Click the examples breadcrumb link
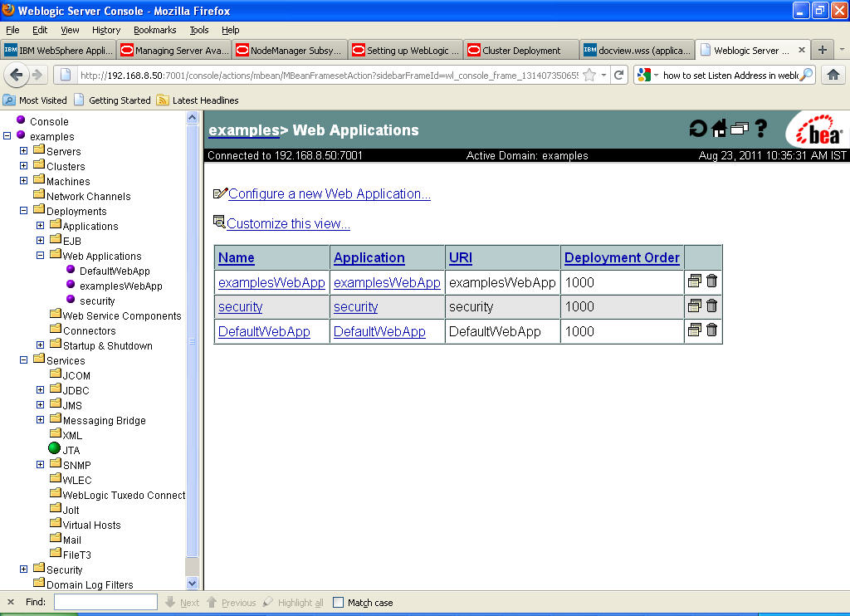The image size is (850, 616). (244, 130)
